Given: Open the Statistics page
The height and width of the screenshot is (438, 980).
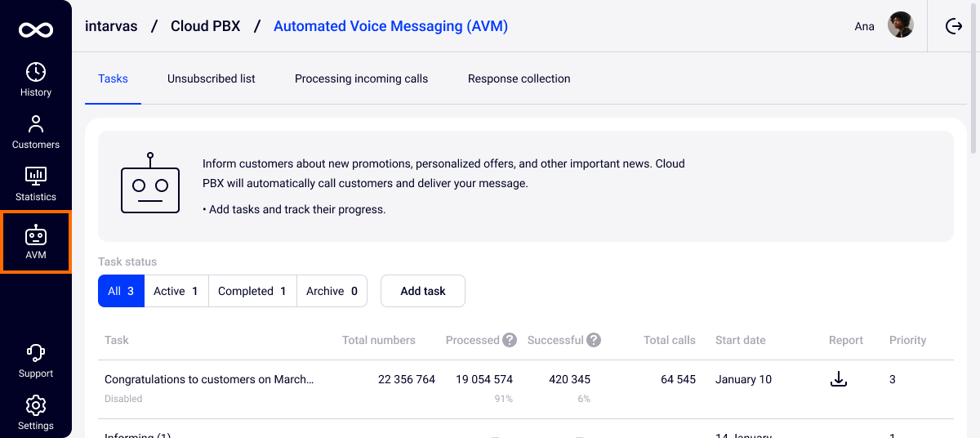Looking at the screenshot, I should [36, 184].
